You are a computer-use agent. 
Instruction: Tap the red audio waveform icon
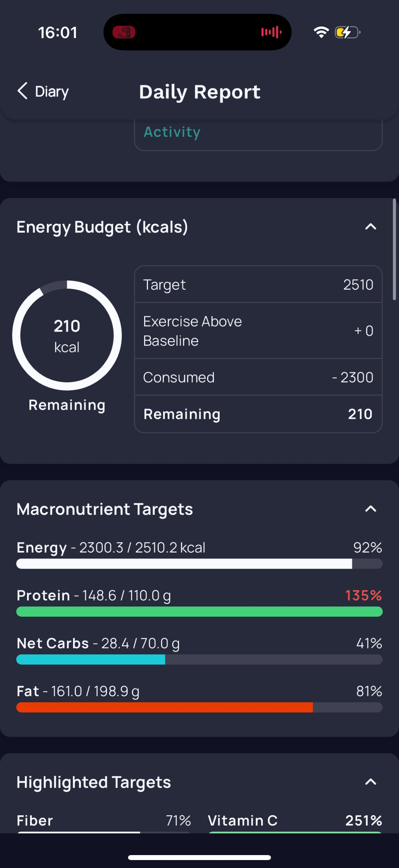click(x=271, y=32)
